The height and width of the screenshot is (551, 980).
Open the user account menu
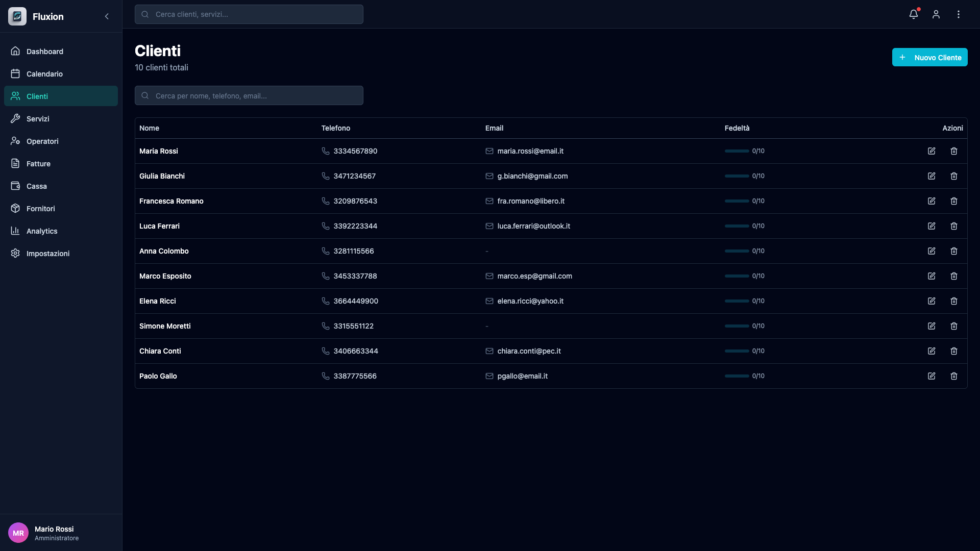(936, 14)
